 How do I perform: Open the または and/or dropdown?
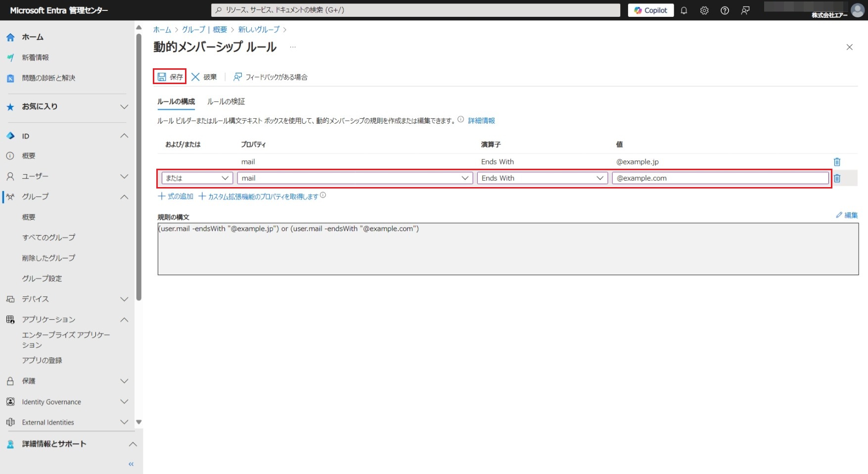coord(197,178)
